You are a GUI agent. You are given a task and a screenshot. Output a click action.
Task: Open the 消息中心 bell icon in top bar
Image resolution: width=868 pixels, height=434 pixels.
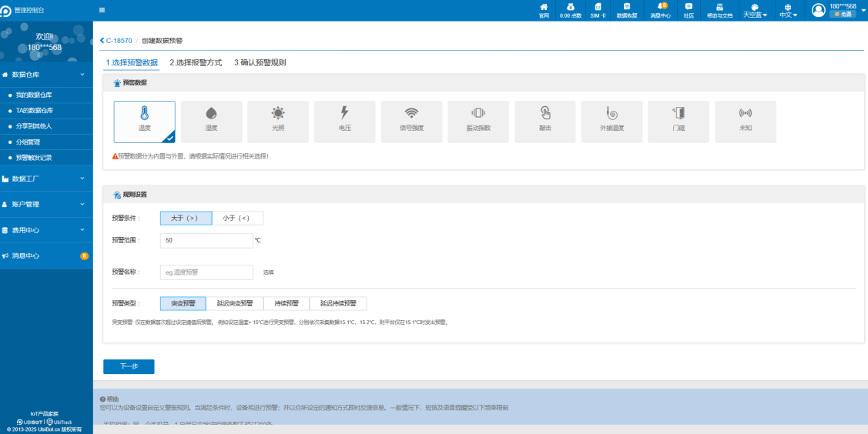click(x=660, y=10)
